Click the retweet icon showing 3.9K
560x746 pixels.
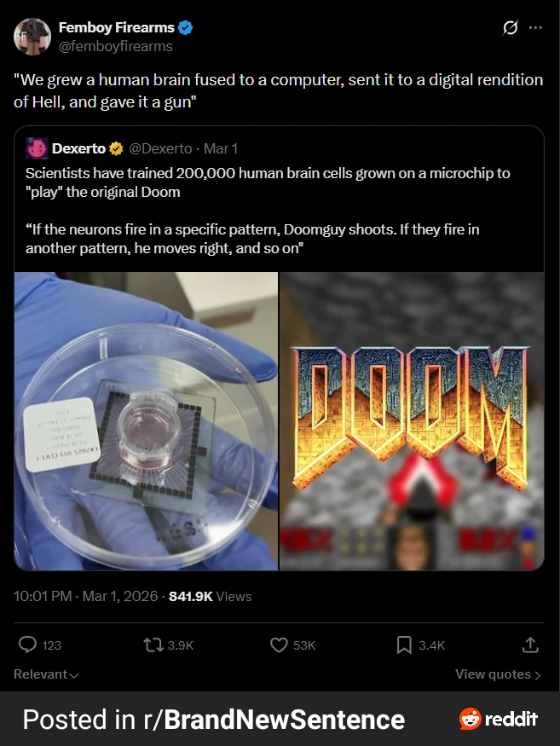point(153,645)
